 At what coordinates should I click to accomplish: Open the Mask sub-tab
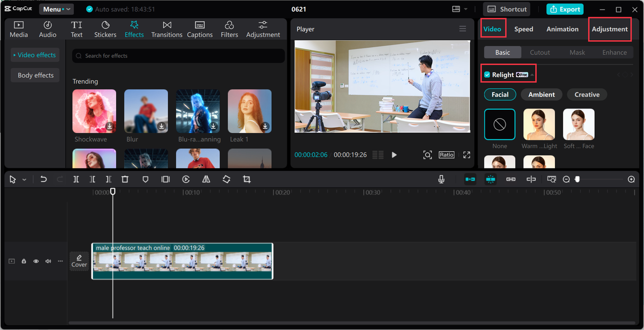click(x=577, y=52)
